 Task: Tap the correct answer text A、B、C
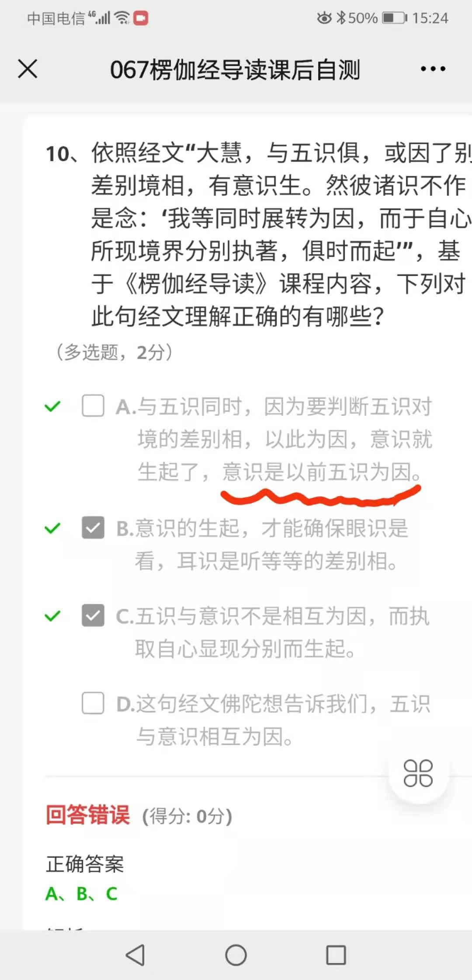(x=82, y=894)
